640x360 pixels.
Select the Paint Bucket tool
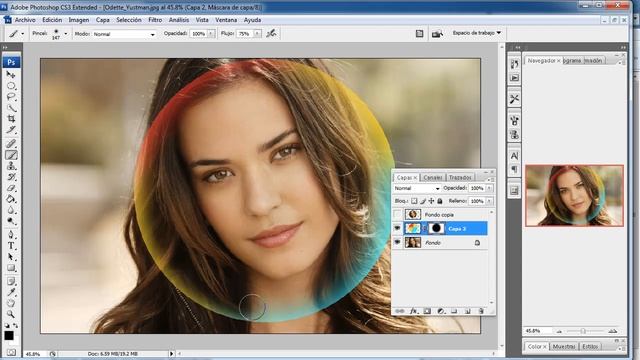tap(11, 199)
